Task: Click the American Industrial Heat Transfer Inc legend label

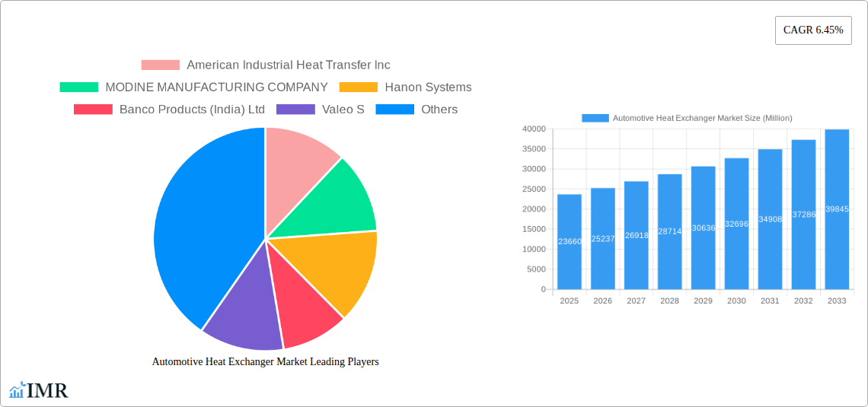Action: coord(289,65)
